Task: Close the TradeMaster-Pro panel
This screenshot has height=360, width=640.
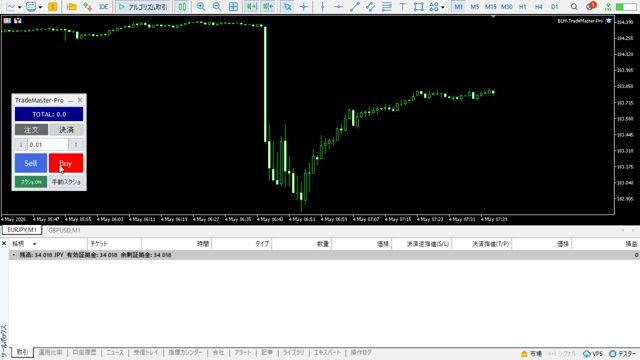Action: [80, 100]
